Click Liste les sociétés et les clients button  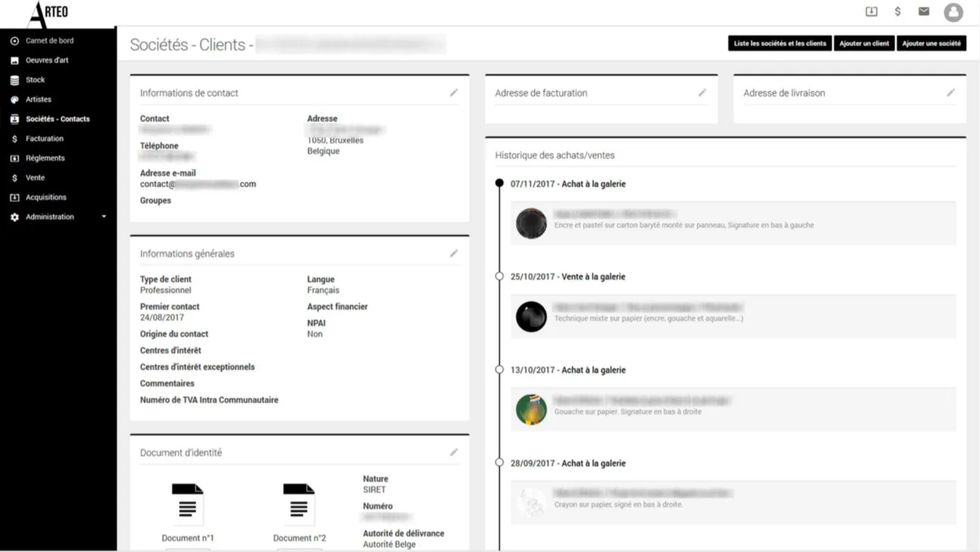(779, 43)
